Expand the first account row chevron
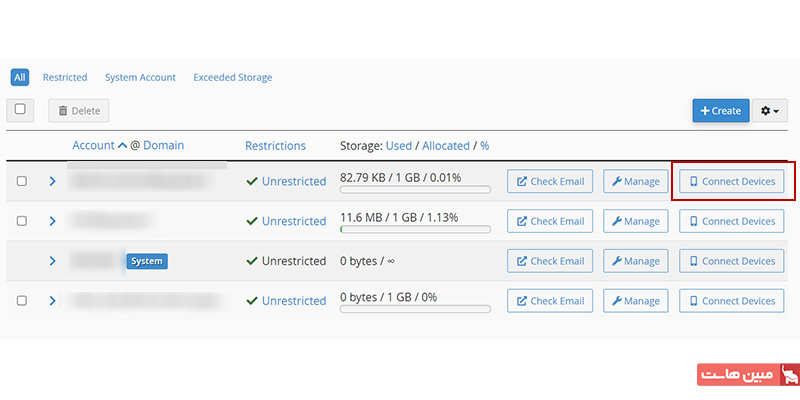 coord(52,181)
